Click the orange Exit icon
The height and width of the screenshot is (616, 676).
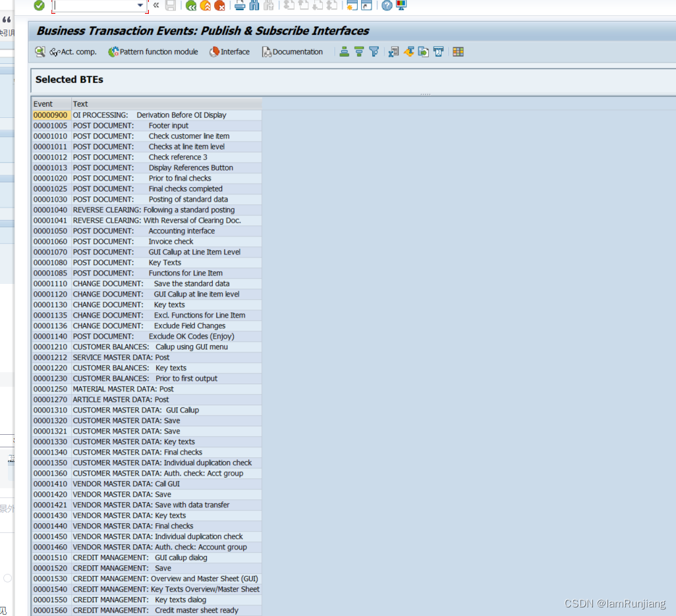click(206, 5)
